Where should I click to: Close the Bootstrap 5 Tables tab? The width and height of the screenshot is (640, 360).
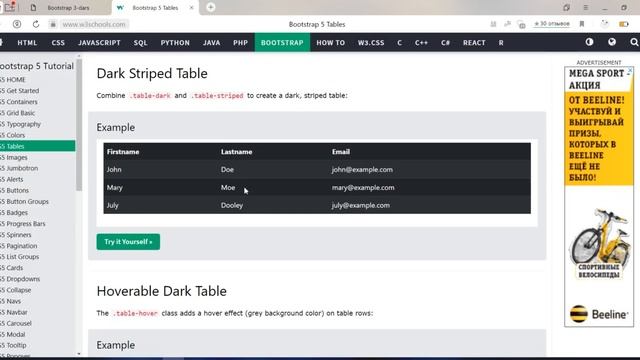[191, 8]
